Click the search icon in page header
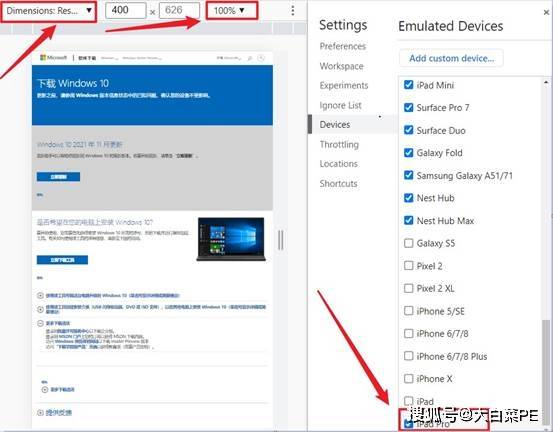 (250, 58)
